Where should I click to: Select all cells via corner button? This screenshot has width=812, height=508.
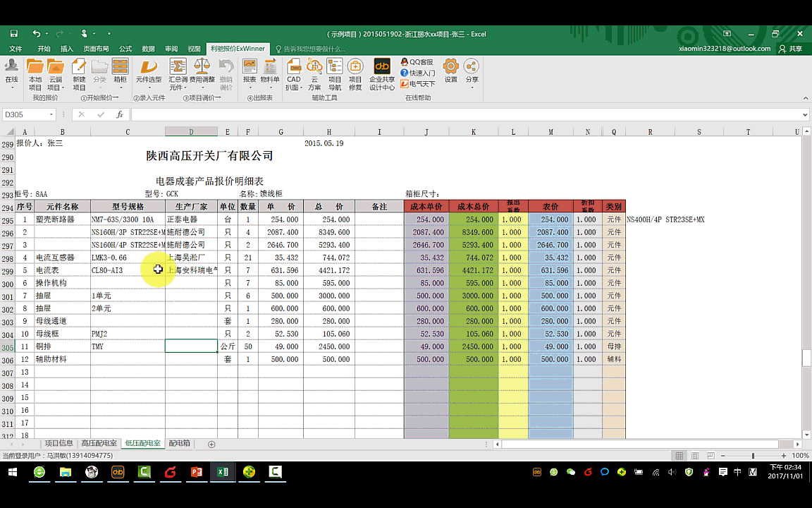click(8, 132)
